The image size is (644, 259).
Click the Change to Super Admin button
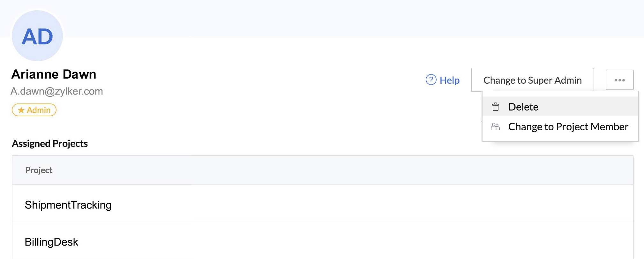tap(532, 80)
